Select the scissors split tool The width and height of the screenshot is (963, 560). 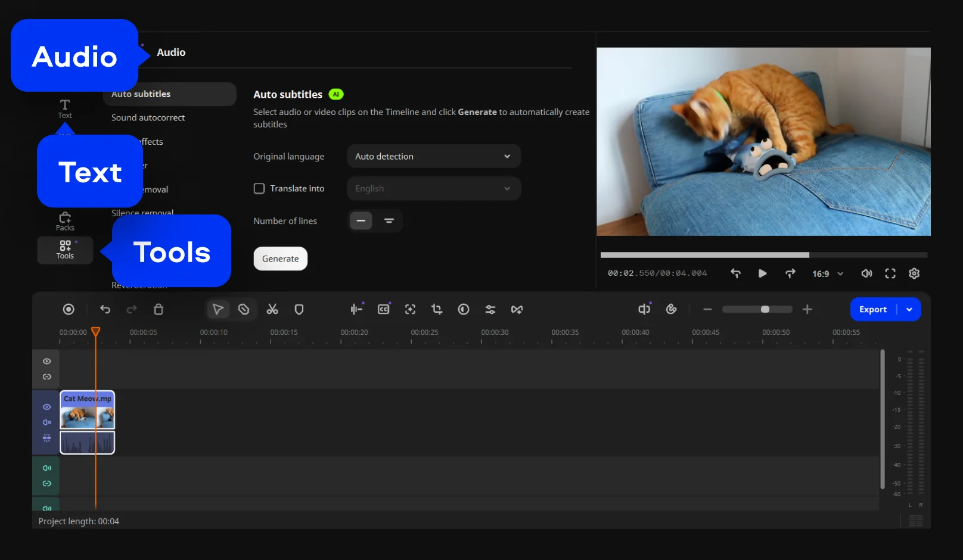(272, 309)
